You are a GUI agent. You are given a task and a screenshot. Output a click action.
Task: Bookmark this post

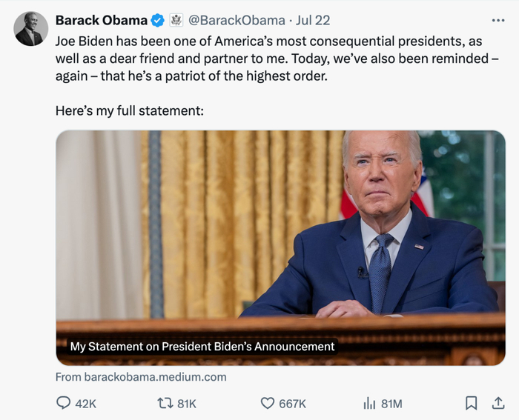coord(471,403)
